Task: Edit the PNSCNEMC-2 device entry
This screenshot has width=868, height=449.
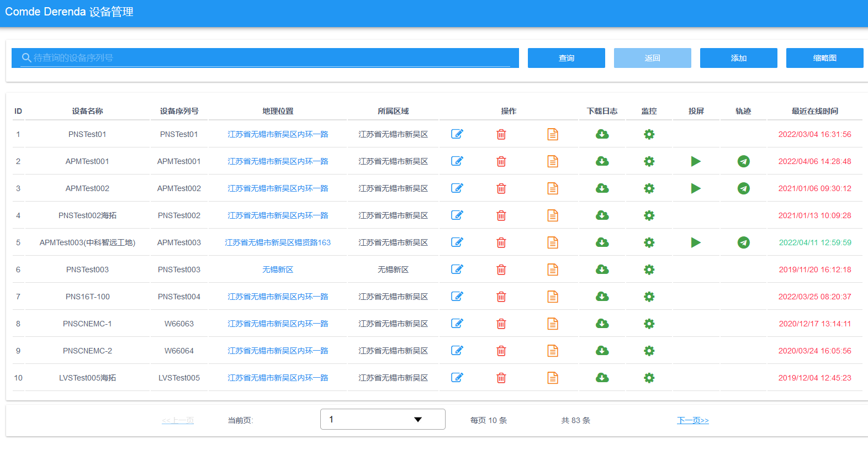Action: [457, 351]
